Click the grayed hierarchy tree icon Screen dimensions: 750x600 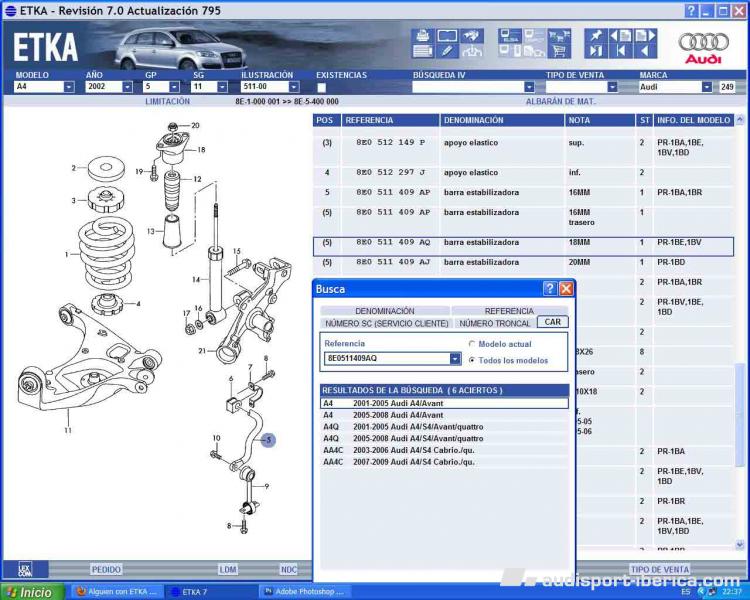click(472, 51)
